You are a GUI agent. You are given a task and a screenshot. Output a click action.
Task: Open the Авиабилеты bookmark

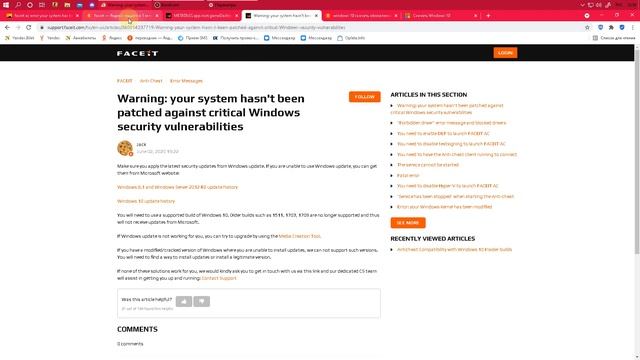pos(81,38)
